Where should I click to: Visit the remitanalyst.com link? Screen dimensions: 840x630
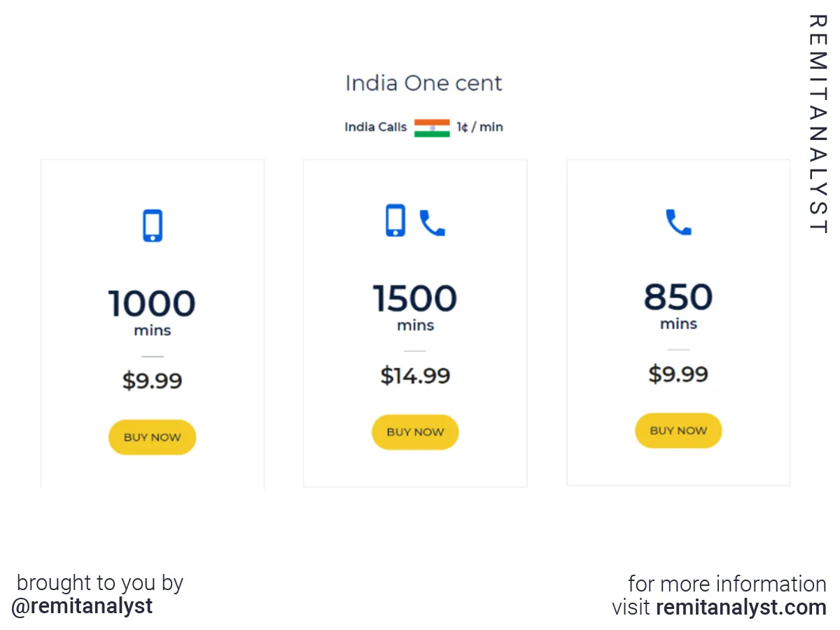point(741,607)
